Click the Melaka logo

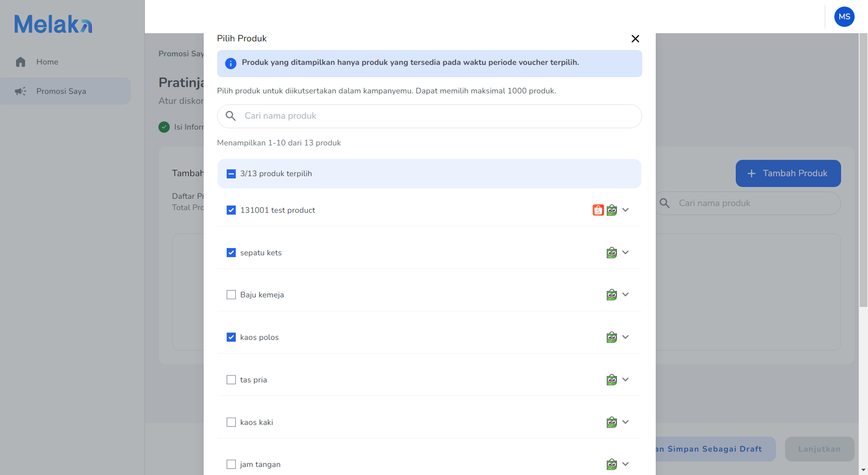pos(53,24)
